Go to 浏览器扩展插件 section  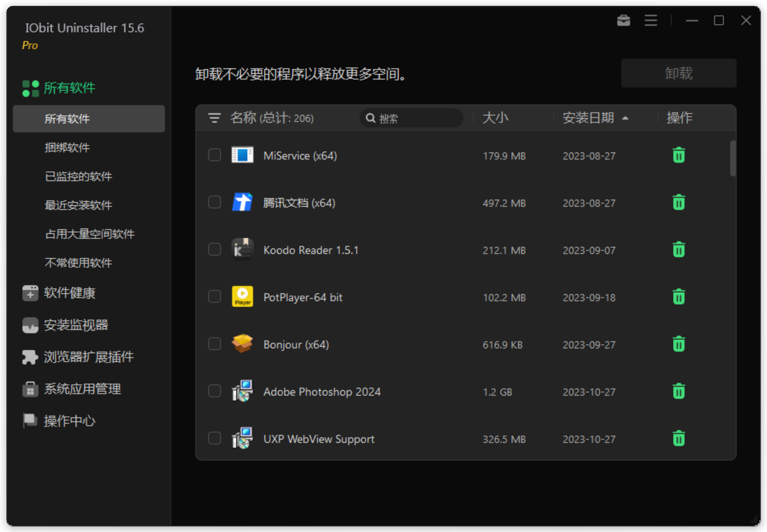(x=89, y=357)
